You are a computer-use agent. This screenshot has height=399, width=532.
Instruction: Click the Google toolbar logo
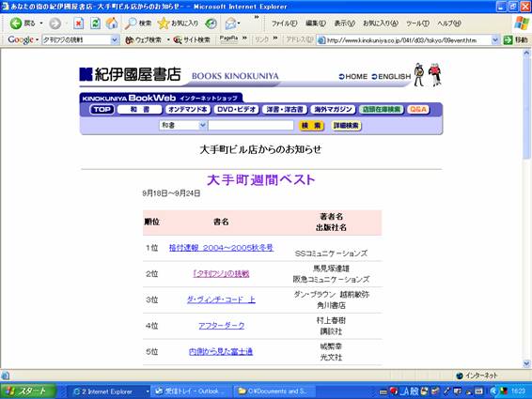coord(21,39)
